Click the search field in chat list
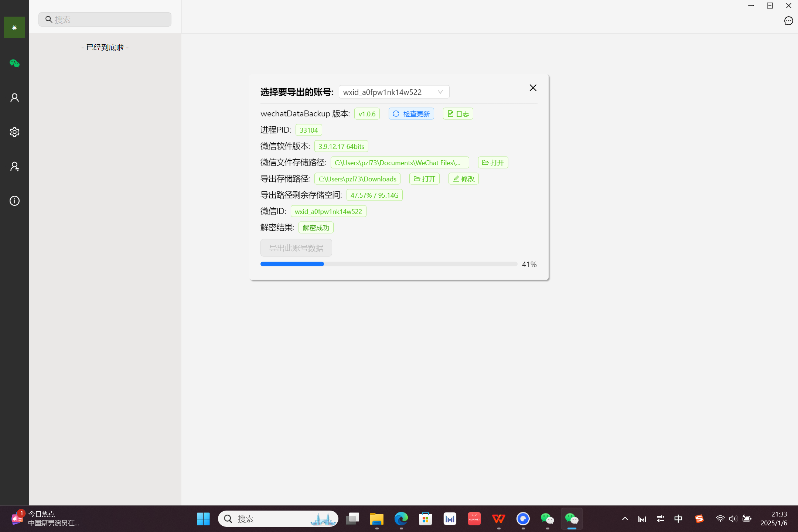 click(105, 19)
